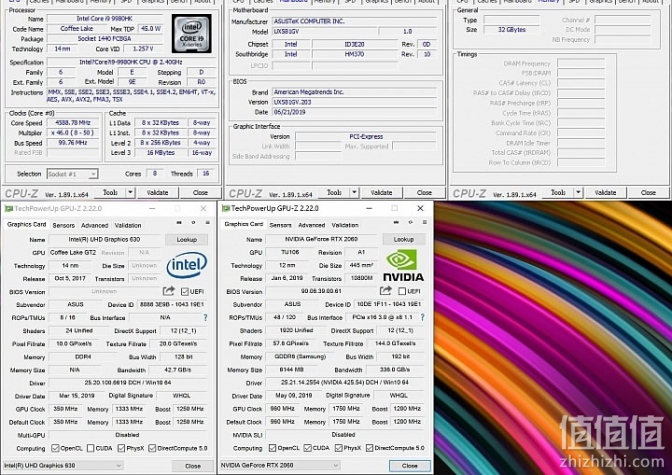This screenshot has width=672, height=475.
Task: Click the NVIDIA GeForce RTX 2060 name field
Action: [x=321, y=239]
